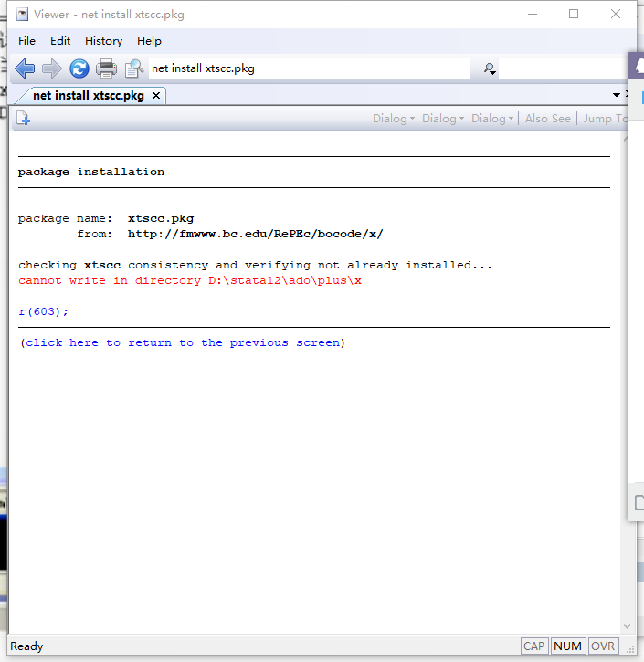Click the window resize grip icon
The image size is (644, 662).
click(630, 650)
